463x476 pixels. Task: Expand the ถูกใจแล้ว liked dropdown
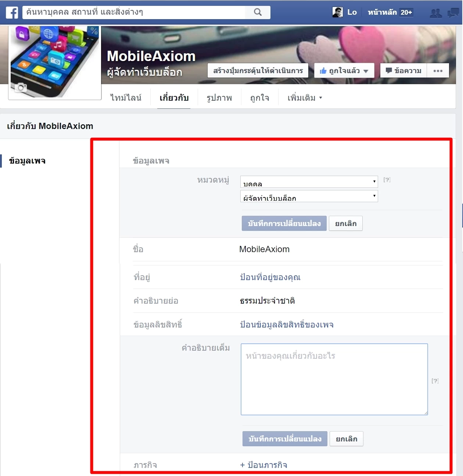click(x=344, y=71)
